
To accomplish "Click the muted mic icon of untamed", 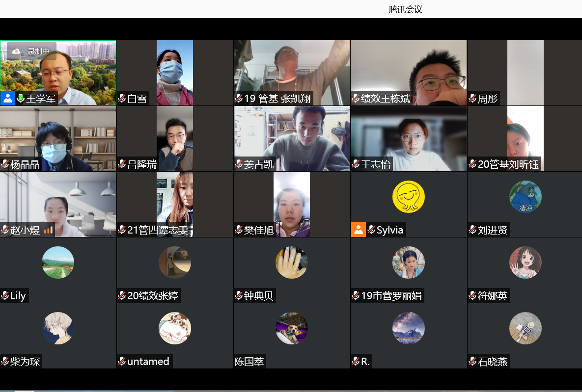I will coord(122,362).
